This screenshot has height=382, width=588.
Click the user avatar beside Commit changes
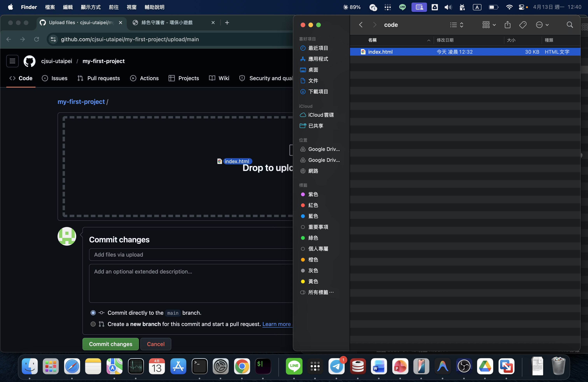[x=67, y=236]
